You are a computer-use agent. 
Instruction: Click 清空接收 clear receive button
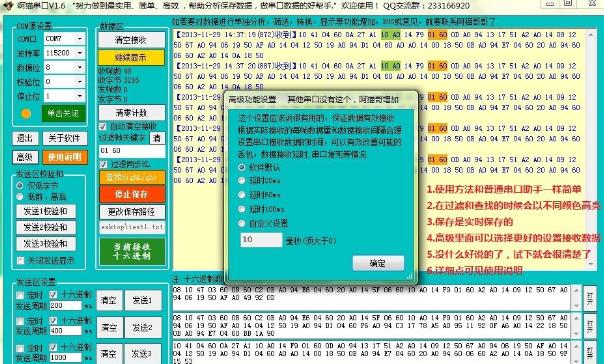[x=131, y=40]
